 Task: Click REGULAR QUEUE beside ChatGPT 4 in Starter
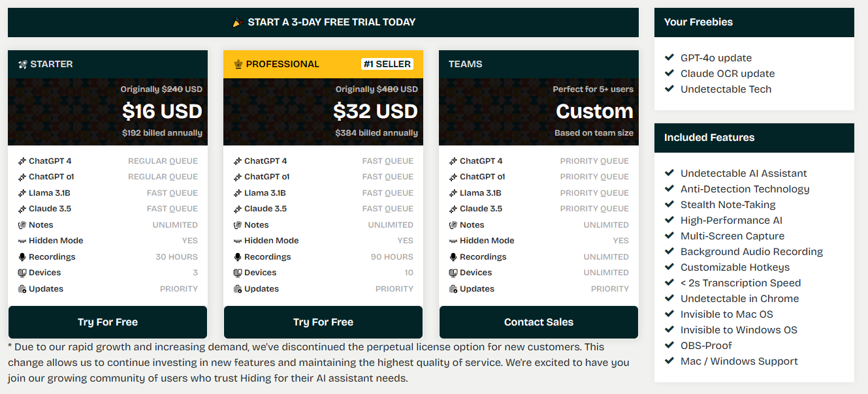coord(163,161)
